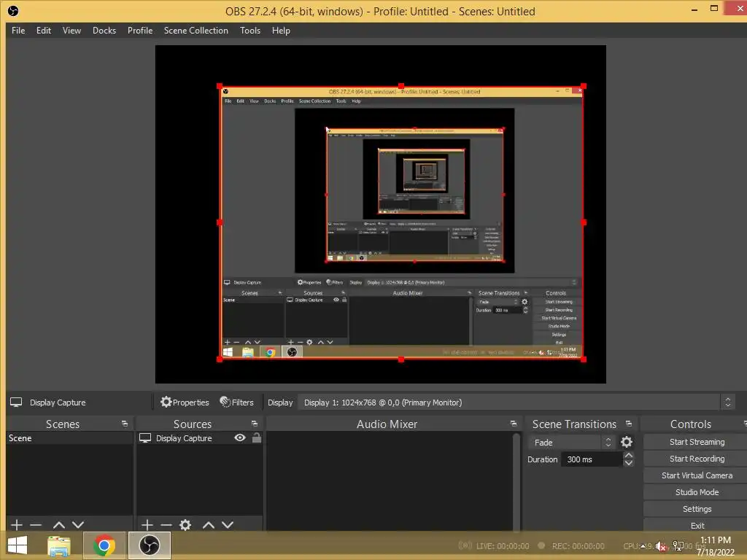Viewport: 747px width, 560px height.
Task: Click Start Streaming
Action: [x=697, y=442]
